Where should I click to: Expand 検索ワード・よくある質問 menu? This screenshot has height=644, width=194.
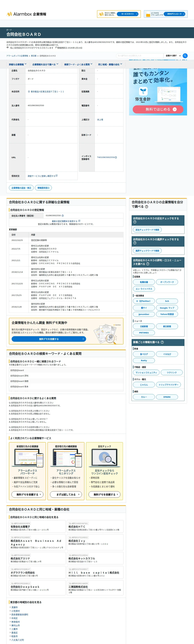pos(78,65)
